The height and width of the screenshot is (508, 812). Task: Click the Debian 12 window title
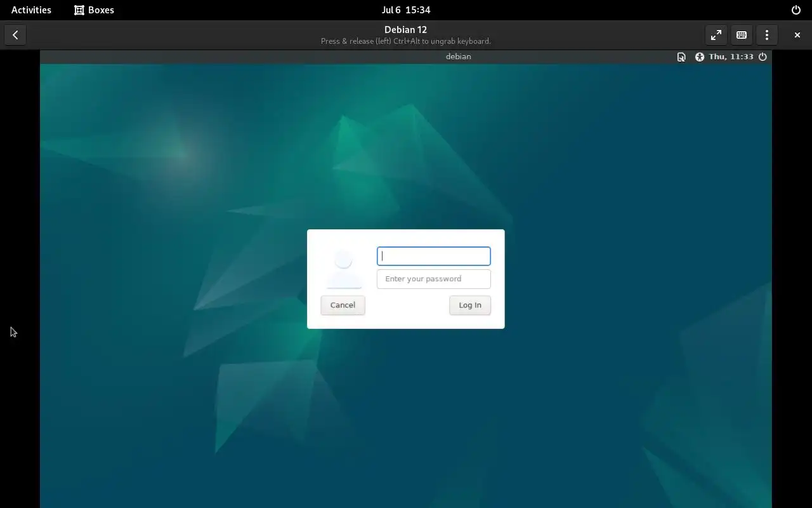pos(405,30)
